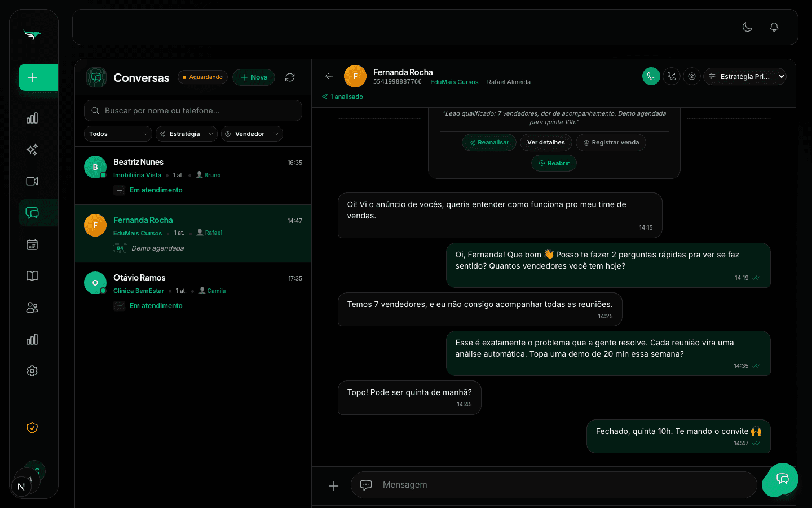
Task: Start a call with green phone button
Action: pyautogui.click(x=651, y=76)
